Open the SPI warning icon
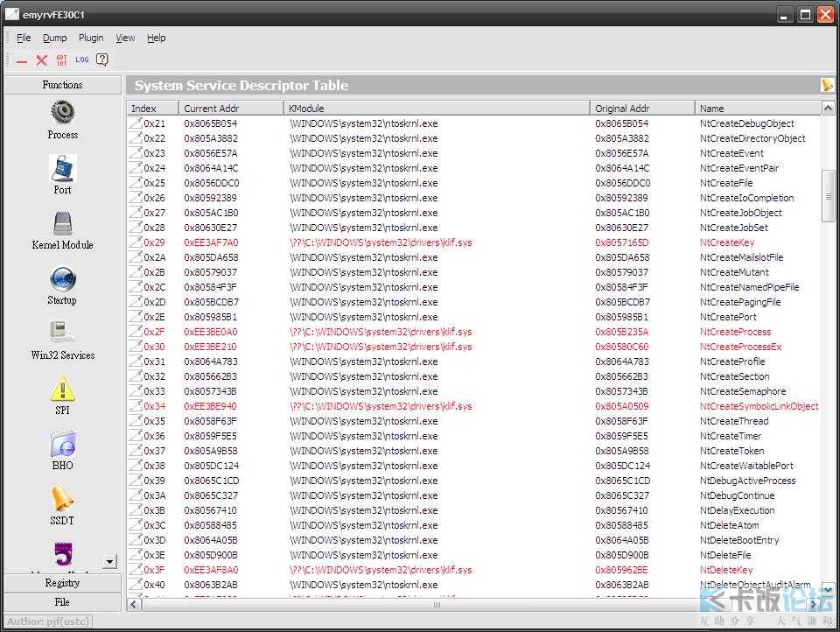This screenshot has width=840, height=632. click(x=63, y=389)
